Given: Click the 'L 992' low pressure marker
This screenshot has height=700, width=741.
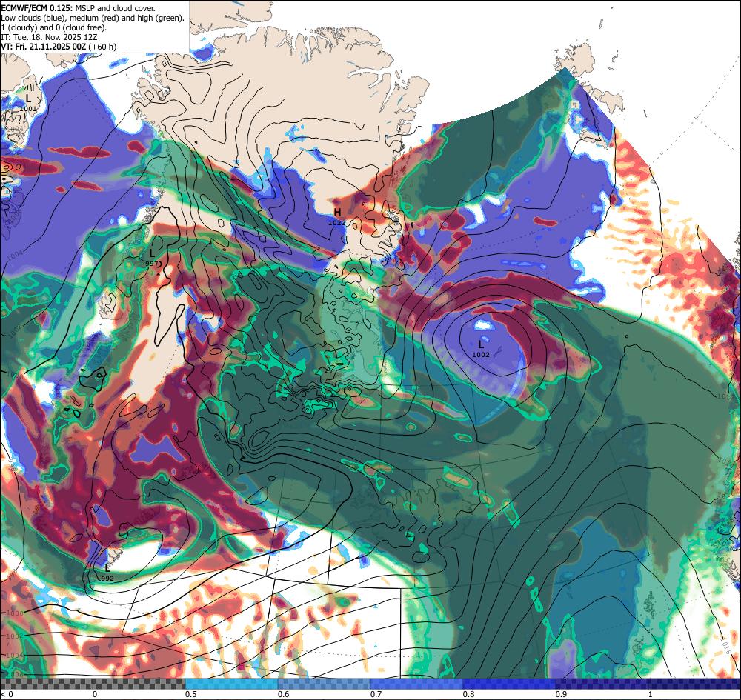Looking at the screenshot, I should (x=107, y=573).
